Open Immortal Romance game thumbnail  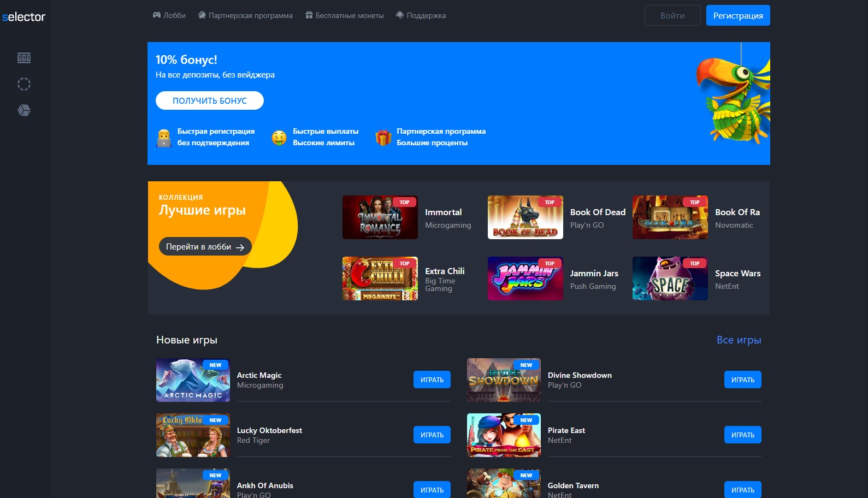380,217
